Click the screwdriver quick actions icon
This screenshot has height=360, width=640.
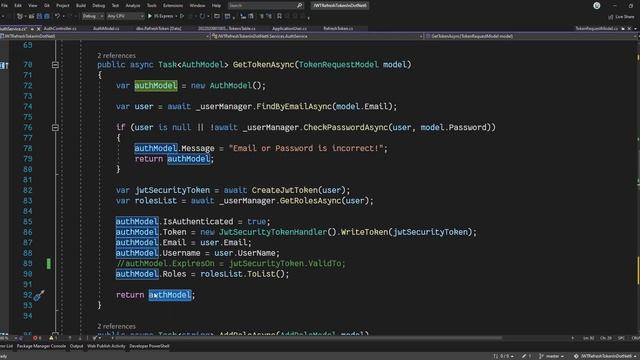coord(39,296)
